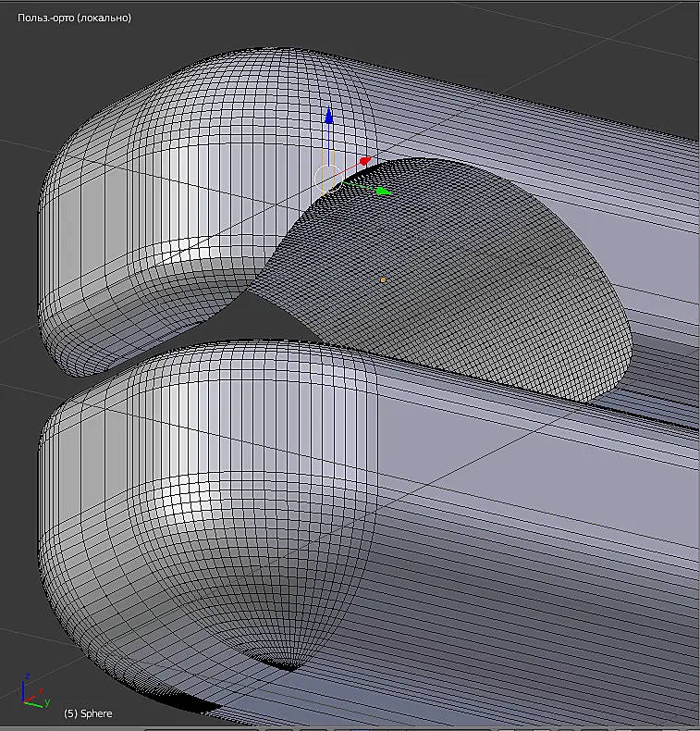
Task: Click the '(5) Sphere' object name label
Action: point(88,713)
